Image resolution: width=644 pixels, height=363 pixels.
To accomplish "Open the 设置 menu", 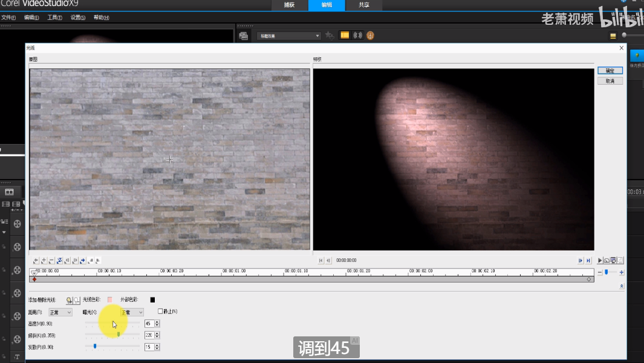I will (x=77, y=18).
